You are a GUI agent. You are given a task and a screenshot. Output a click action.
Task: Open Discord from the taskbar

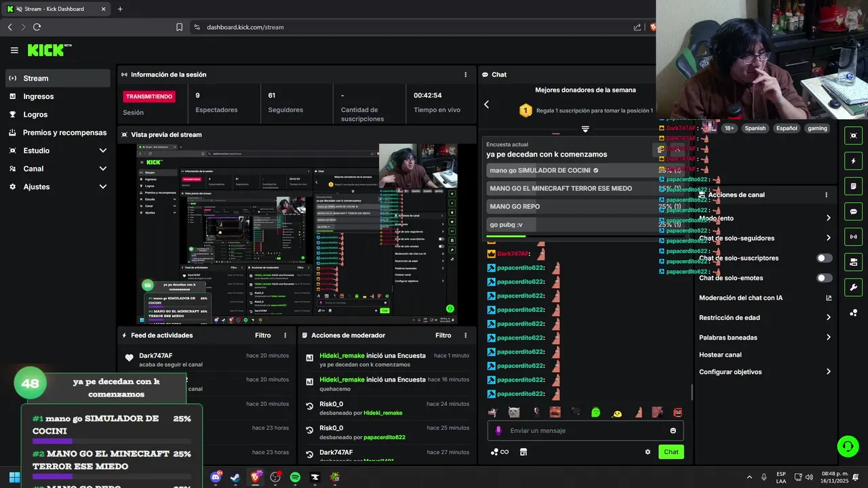click(x=216, y=477)
